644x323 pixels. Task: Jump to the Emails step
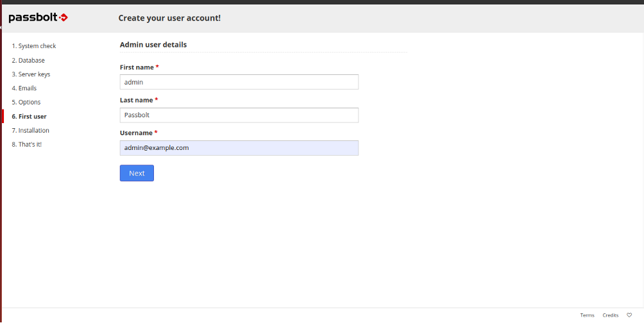pyautogui.click(x=24, y=88)
